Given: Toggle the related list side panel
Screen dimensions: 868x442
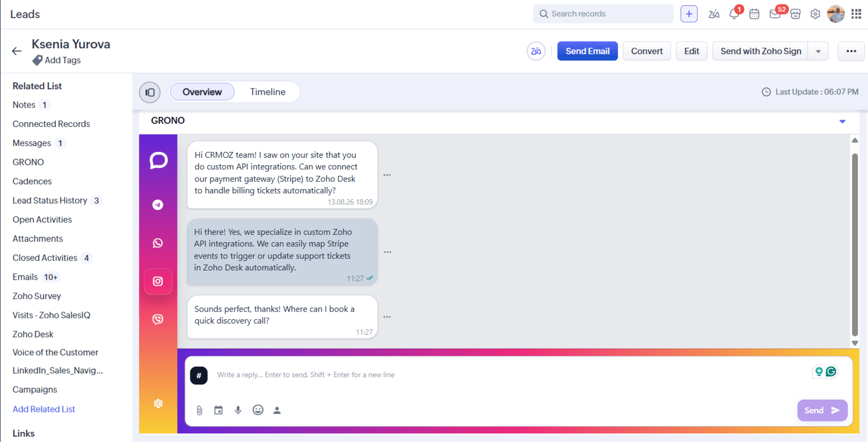Looking at the screenshot, I should [x=150, y=92].
